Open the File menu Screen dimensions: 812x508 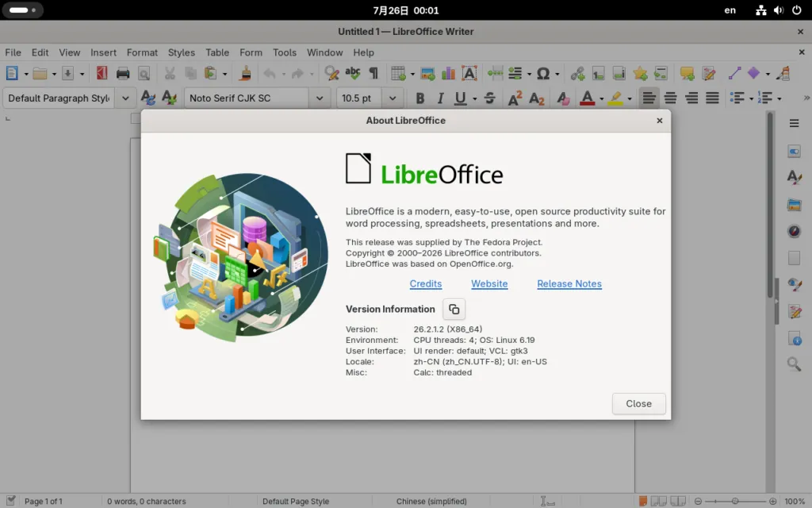click(13, 52)
